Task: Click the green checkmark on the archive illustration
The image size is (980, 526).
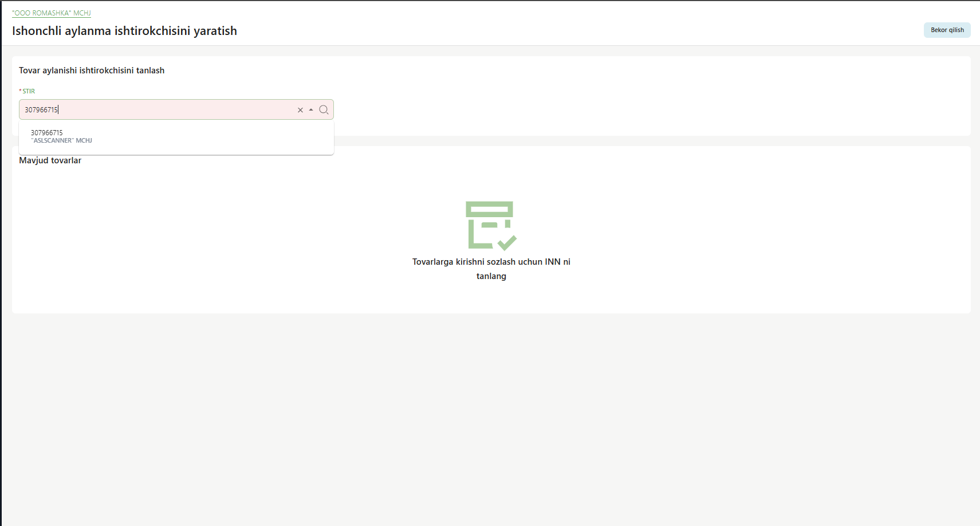Action: pyautogui.click(x=507, y=242)
